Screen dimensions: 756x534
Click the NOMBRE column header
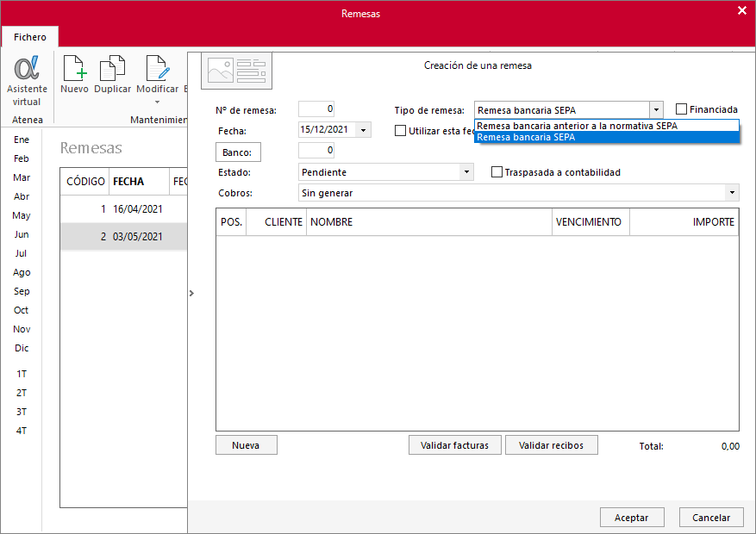(429, 222)
